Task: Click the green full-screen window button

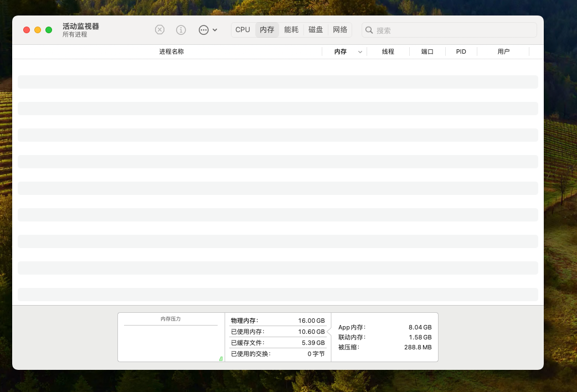Action: (49, 30)
